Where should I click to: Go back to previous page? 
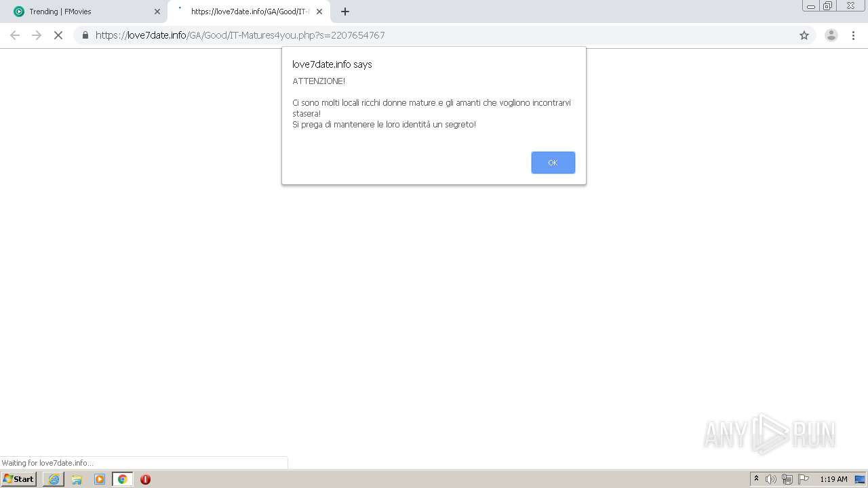[x=15, y=35]
